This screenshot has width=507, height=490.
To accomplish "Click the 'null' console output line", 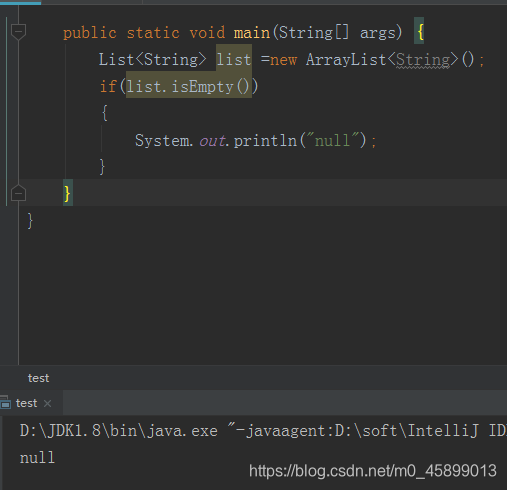I will click(37, 458).
